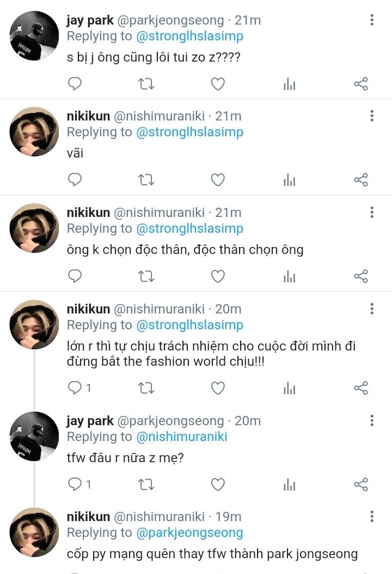
Task: View analytics for 'tfw đâu r nữa' tweet
Action: (x=289, y=484)
